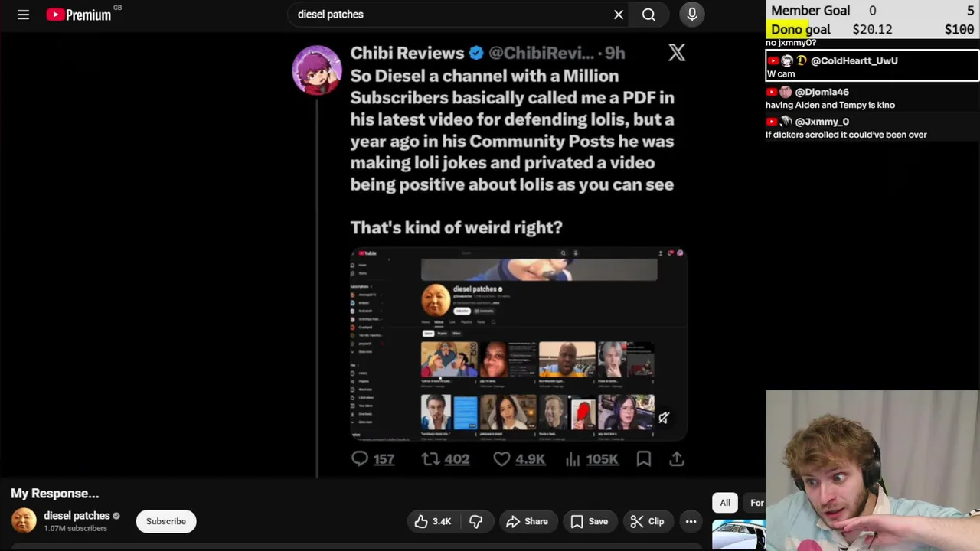Click the 'Member Goal' overlay label
The width and height of the screenshot is (980, 551).
pyautogui.click(x=810, y=11)
